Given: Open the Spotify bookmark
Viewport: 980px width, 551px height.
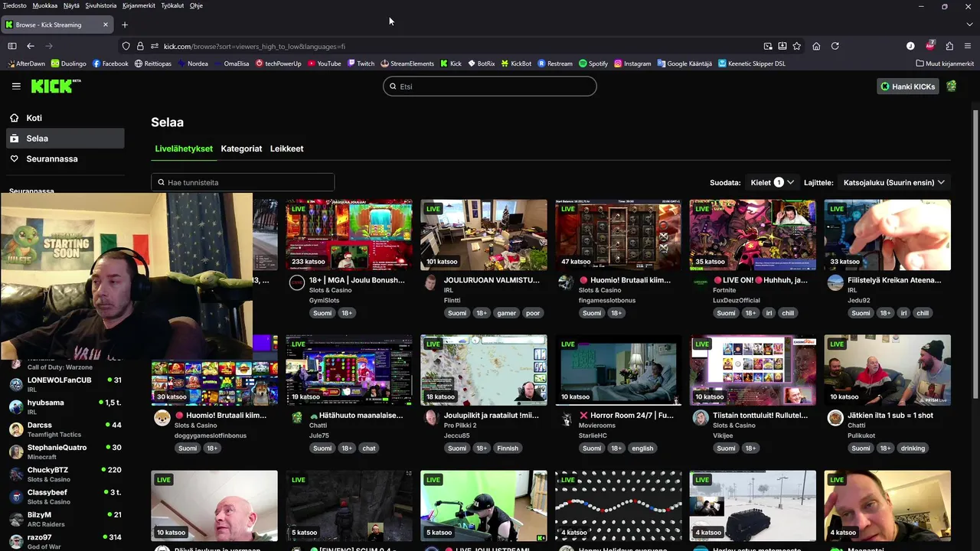Looking at the screenshot, I should [x=593, y=64].
